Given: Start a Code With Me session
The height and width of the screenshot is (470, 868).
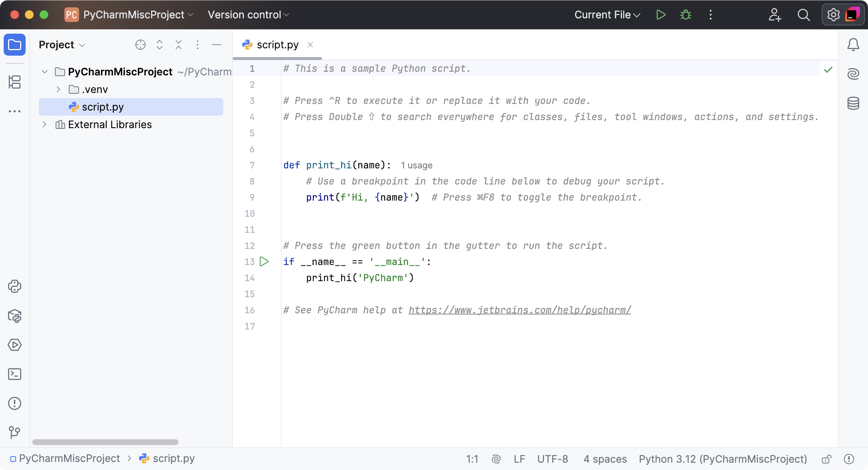Looking at the screenshot, I should pyautogui.click(x=775, y=15).
